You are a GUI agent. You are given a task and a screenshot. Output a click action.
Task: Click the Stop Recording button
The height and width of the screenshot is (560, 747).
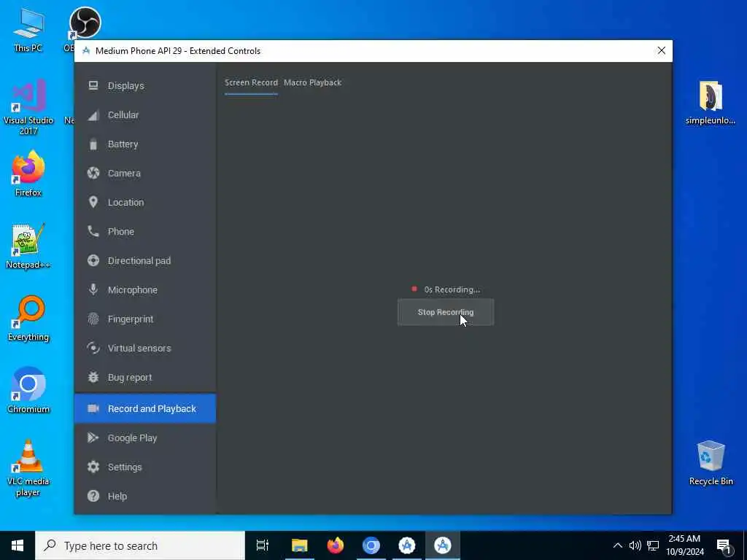coord(446,312)
